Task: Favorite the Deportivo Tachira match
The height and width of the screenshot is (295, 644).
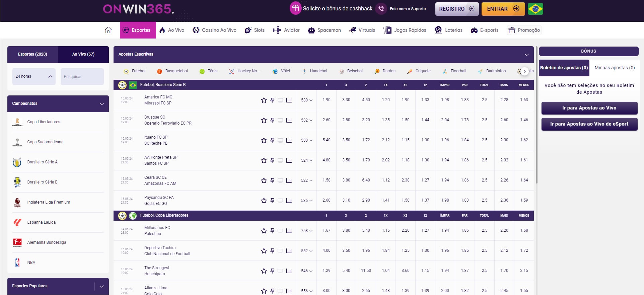Action: tap(264, 251)
